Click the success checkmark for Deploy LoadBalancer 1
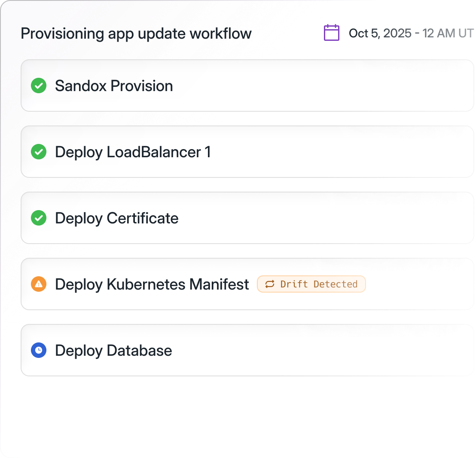Screen dimensions: 476x458 point(39,152)
